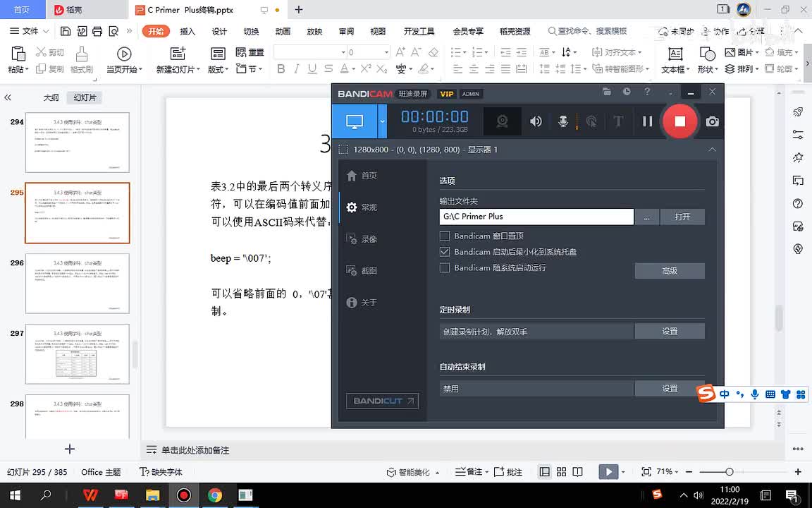Screen dimensions: 812x508
Task: Enable Bandicam 窗口置顶 checkbox
Action: tap(444, 236)
